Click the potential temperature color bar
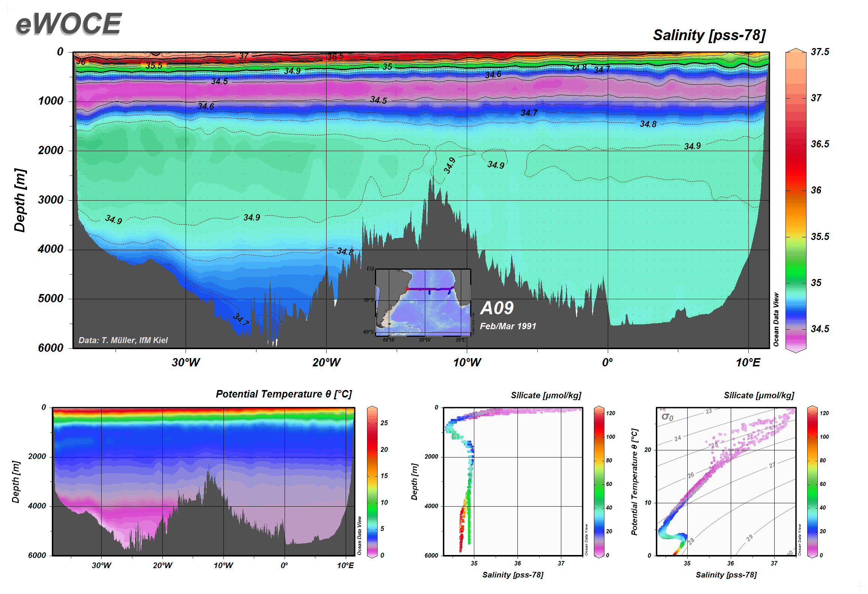The height and width of the screenshot is (594, 868). point(372,481)
